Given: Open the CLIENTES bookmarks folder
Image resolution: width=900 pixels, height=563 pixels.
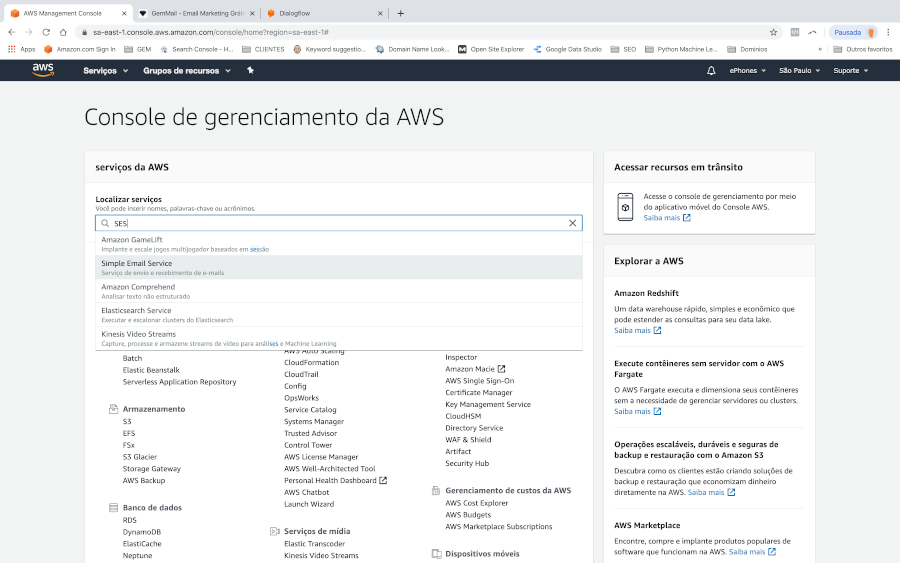Looking at the screenshot, I should (x=263, y=49).
